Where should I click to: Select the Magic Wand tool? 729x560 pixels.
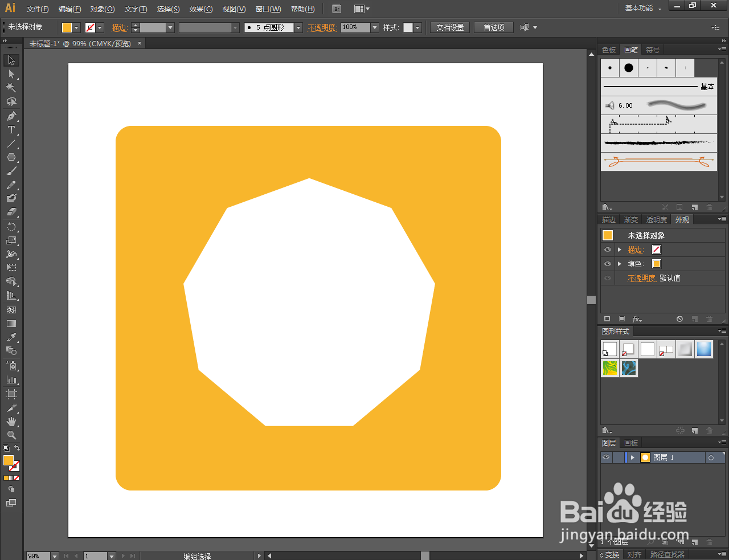coord(11,88)
